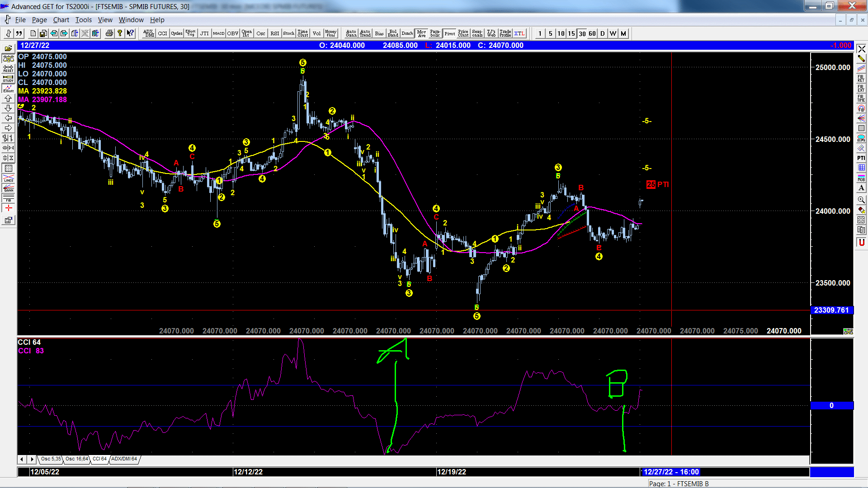Click the up arrow in left sidebar

pos(8,98)
